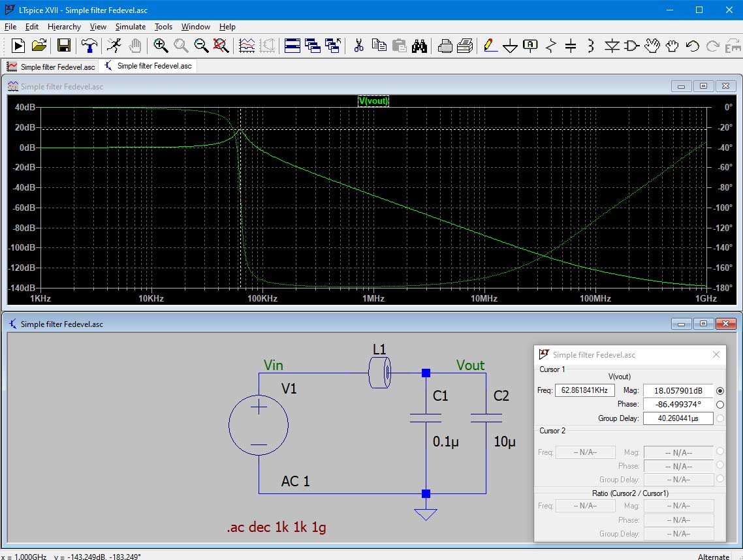The image size is (743, 560).
Task: Select the capacitor component tool
Action: 571,46
